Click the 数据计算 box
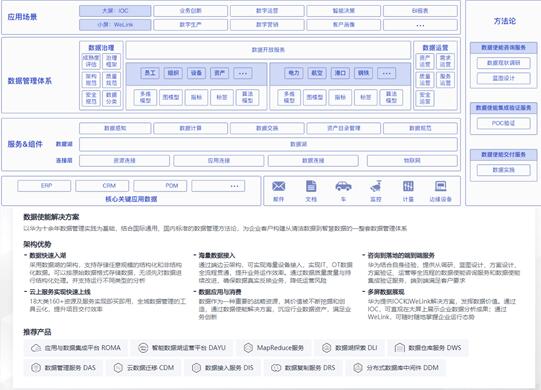This screenshot has width=541, height=390. [190, 128]
